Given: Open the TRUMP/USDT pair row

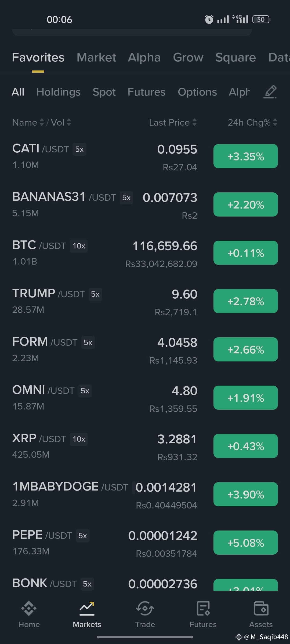Looking at the screenshot, I should coord(145,301).
